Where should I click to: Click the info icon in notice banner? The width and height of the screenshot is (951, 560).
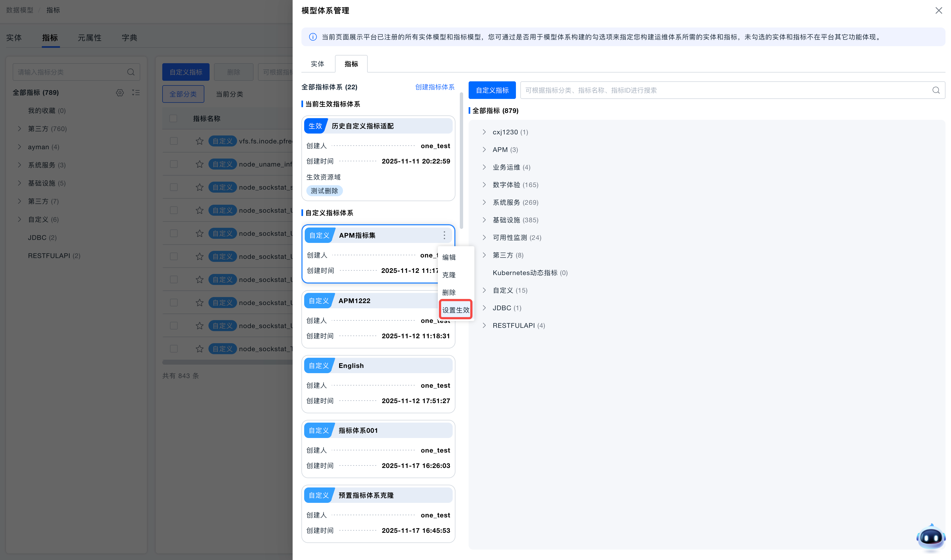tap(313, 37)
